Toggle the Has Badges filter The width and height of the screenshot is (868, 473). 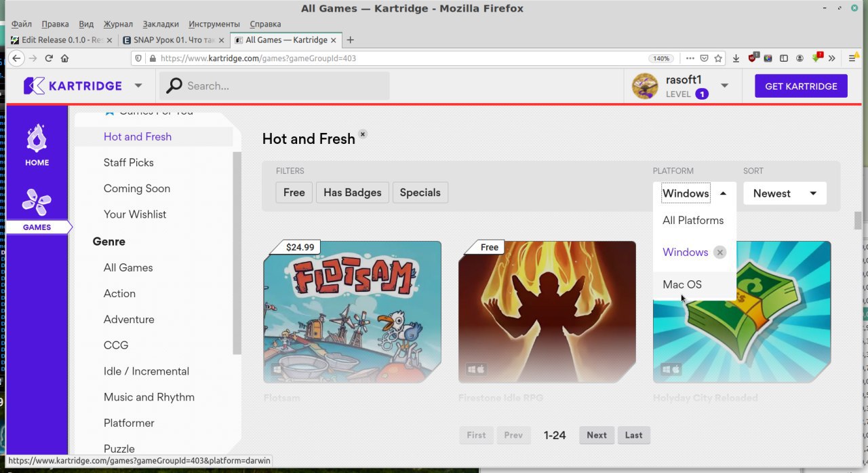(x=353, y=193)
